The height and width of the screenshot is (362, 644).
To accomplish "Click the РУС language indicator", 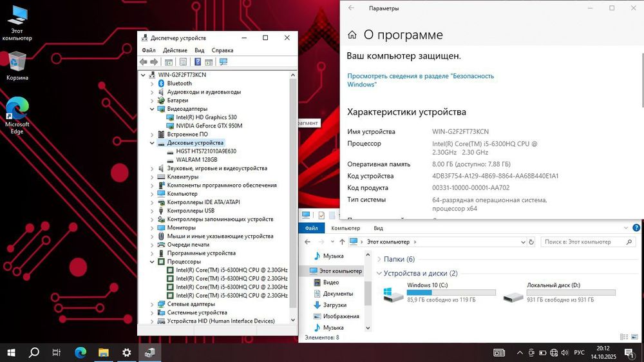I will pyautogui.click(x=579, y=352).
